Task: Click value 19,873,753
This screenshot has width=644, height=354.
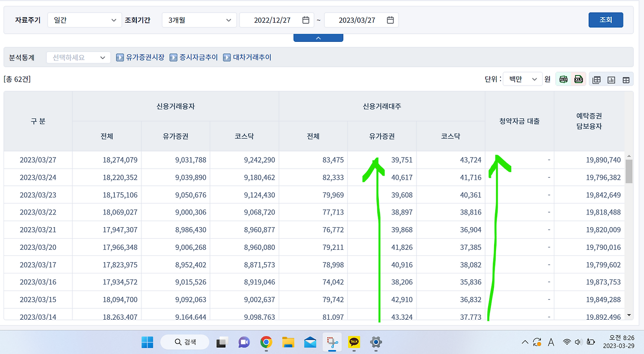Action: pyautogui.click(x=603, y=282)
